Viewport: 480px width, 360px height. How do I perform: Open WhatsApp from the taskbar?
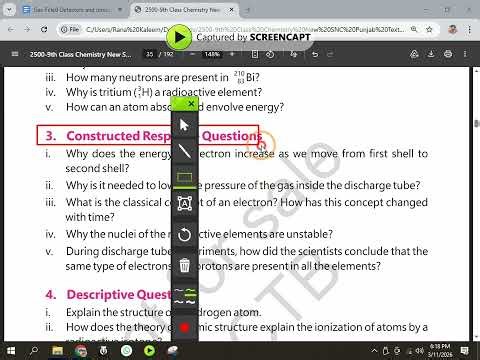point(127,351)
